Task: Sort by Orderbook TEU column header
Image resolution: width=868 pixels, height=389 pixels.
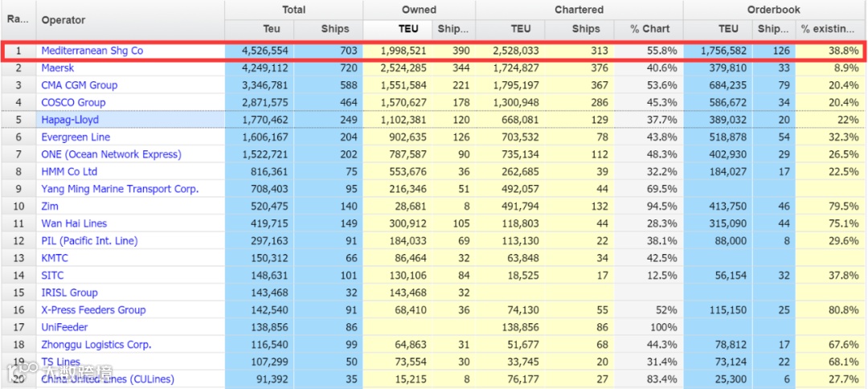Action: [718, 29]
